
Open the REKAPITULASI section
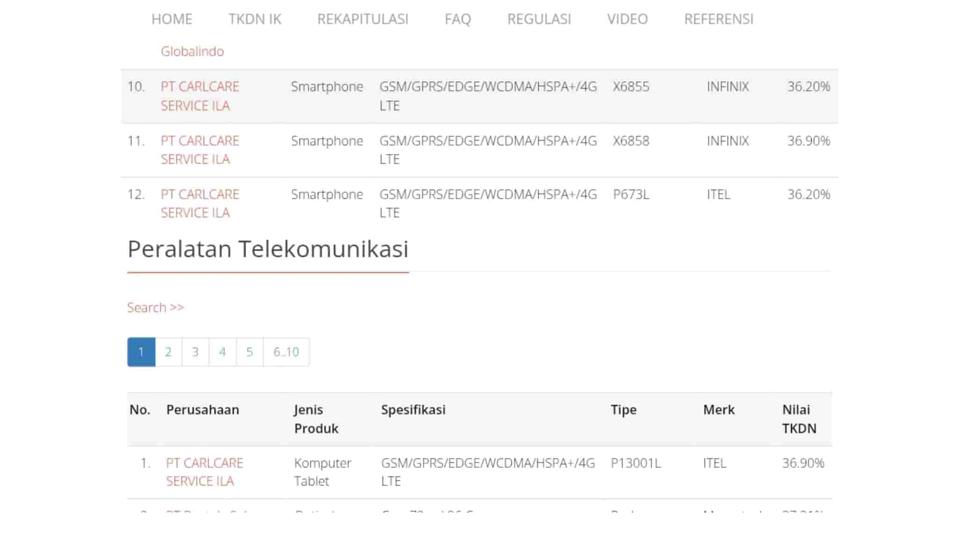click(x=363, y=19)
